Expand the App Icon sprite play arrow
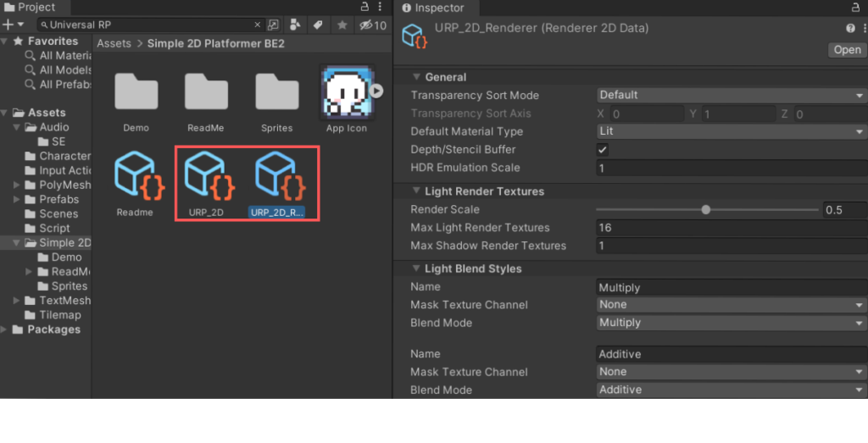Image resolution: width=868 pixels, height=443 pixels. tap(376, 91)
